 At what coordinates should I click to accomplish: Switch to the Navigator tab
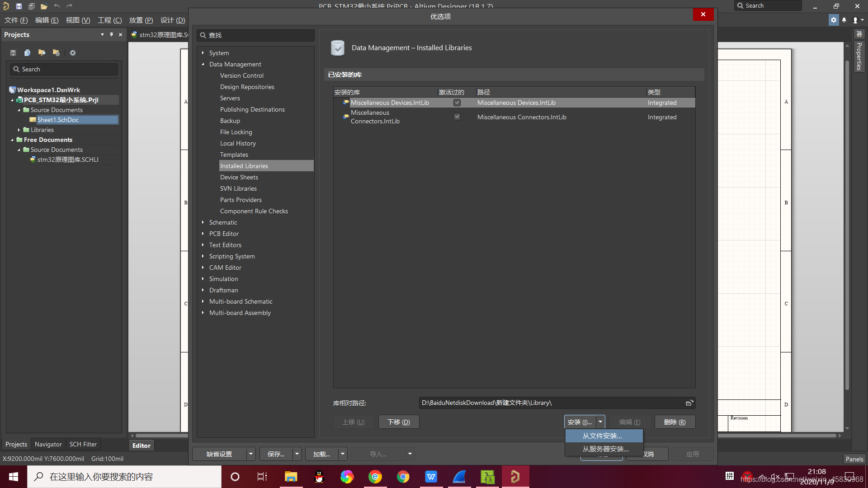point(48,444)
